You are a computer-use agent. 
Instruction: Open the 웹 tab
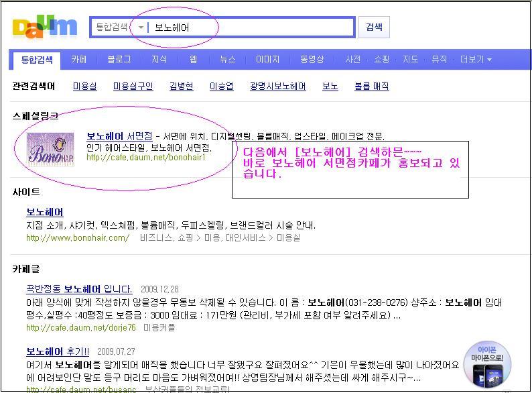(x=193, y=60)
